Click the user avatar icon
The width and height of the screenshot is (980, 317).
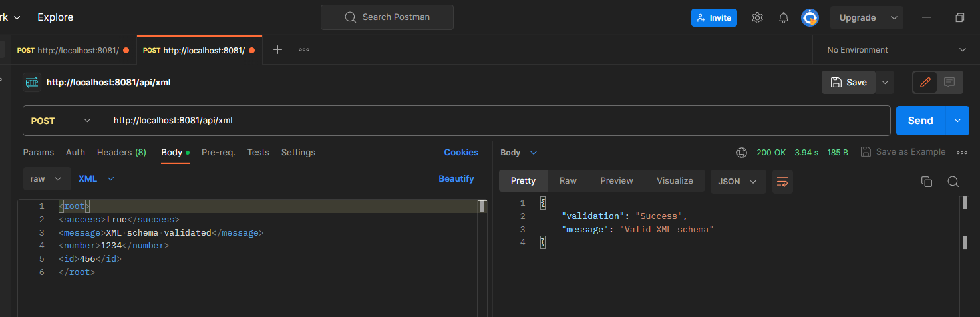click(810, 18)
